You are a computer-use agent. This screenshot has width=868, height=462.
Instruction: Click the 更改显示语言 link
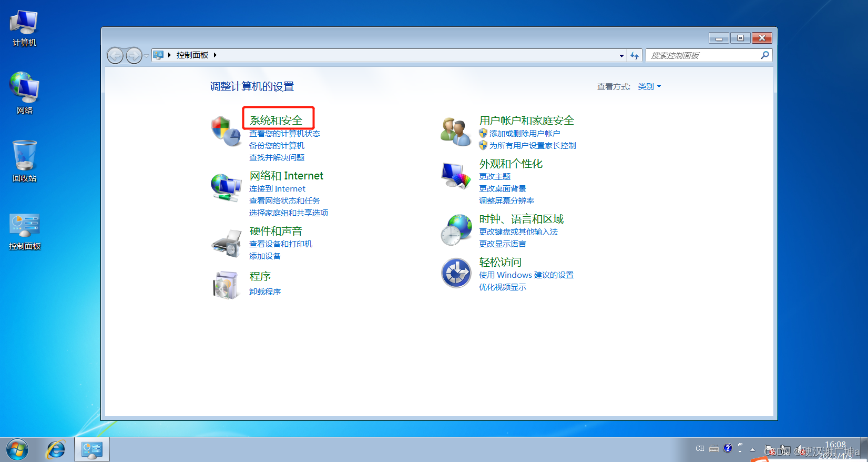click(503, 244)
